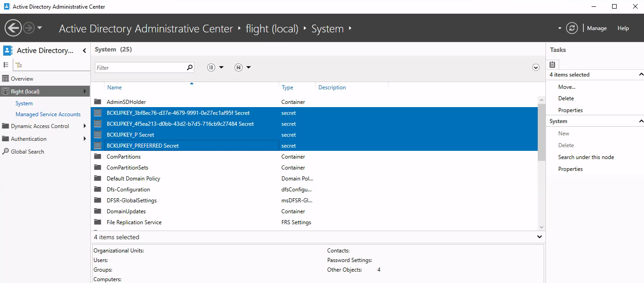Select Dfs-Configuration row

tap(314, 190)
